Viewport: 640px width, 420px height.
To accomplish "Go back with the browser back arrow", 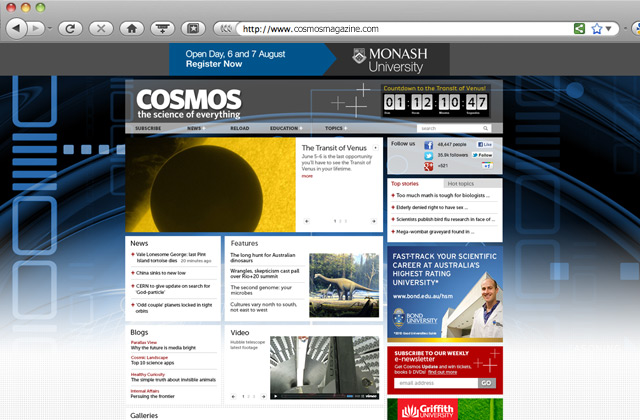I will pyautogui.click(x=16, y=29).
